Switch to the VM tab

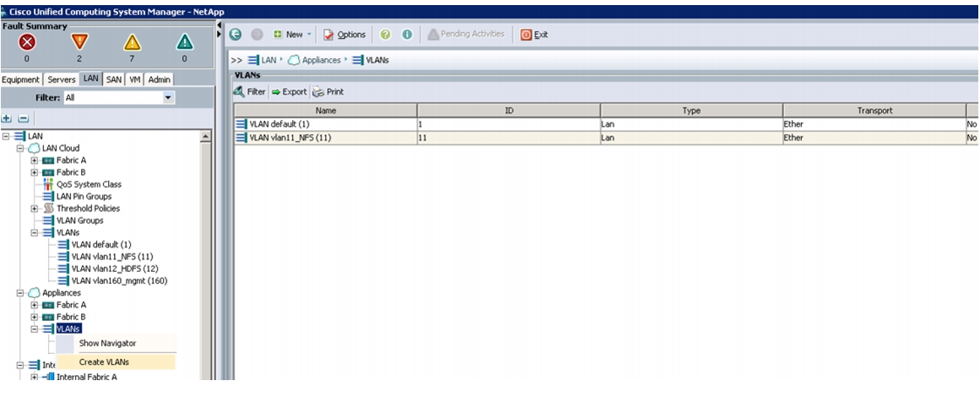pos(134,79)
